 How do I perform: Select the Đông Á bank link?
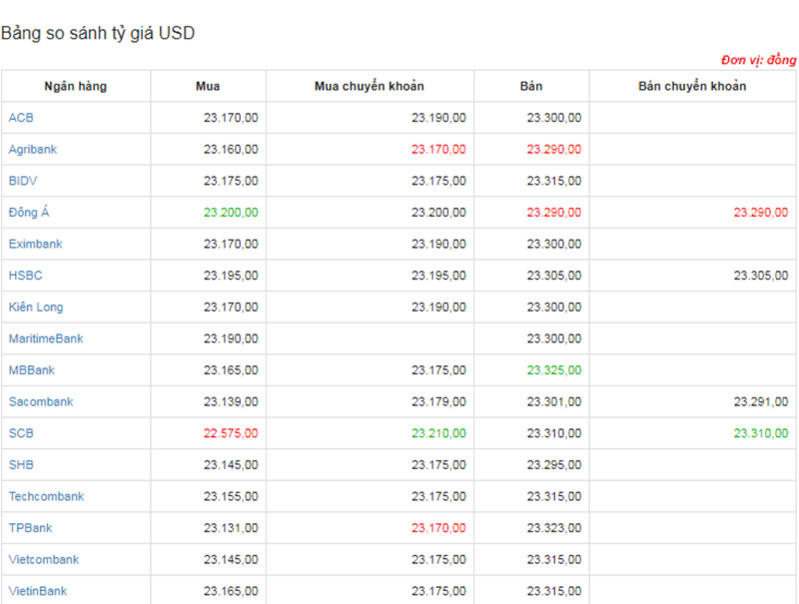coord(28,213)
